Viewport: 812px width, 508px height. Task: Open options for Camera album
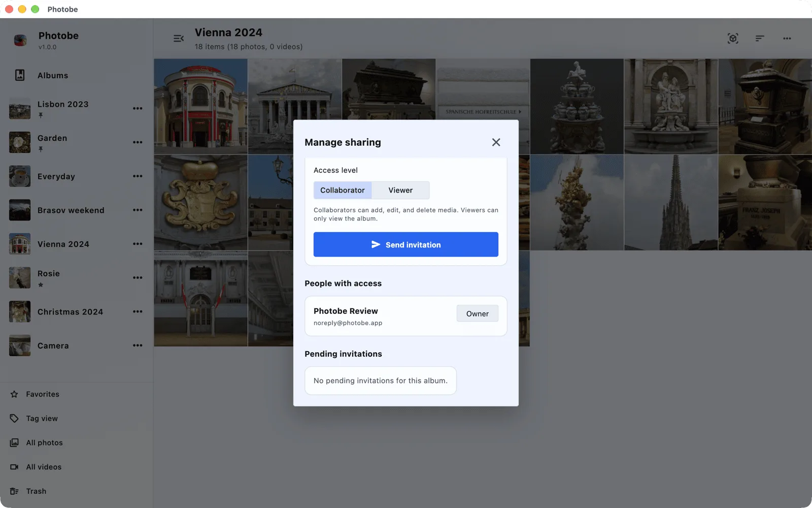(138, 345)
